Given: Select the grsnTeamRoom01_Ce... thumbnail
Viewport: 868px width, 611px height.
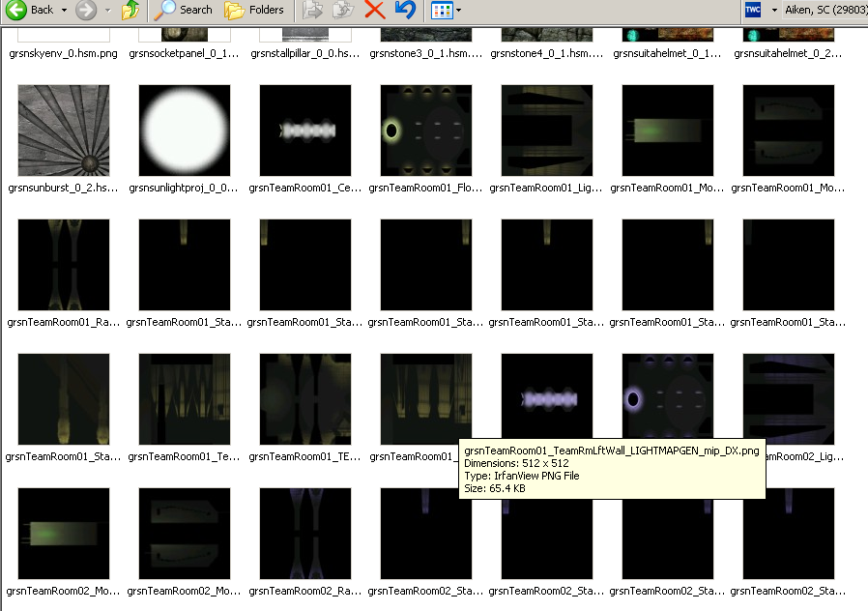Looking at the screenshot, I should (x=305, y=131).
